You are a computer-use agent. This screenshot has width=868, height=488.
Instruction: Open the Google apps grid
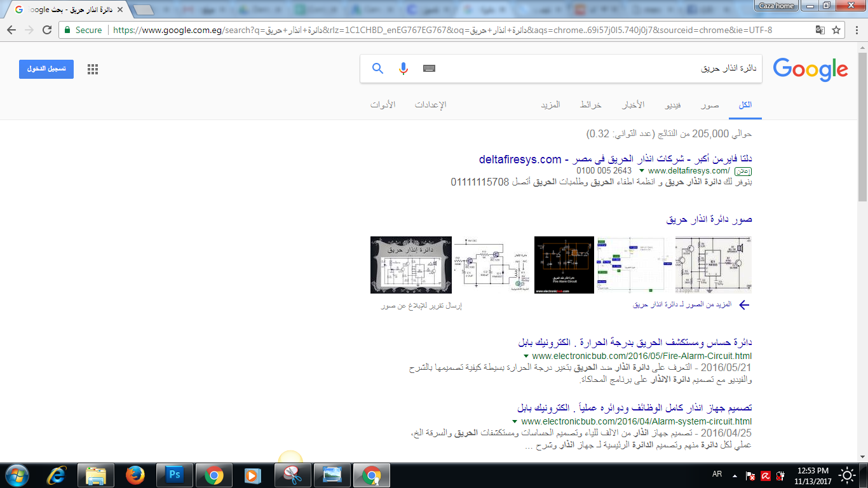(93, 70)
